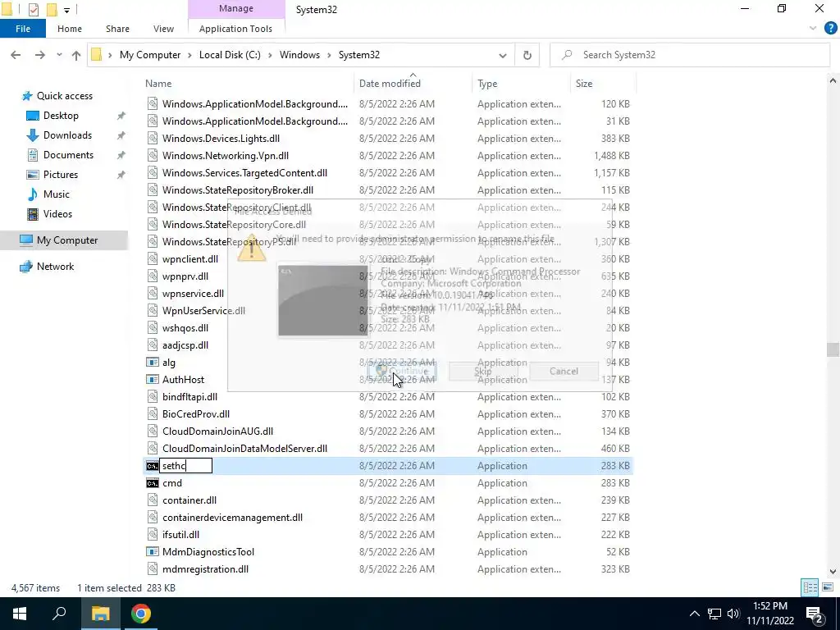Open Desktop in the navigation pane
Image resolution: width=840 pixels, height=630 pixels.
pyautogui.click(x=61, y=116)
